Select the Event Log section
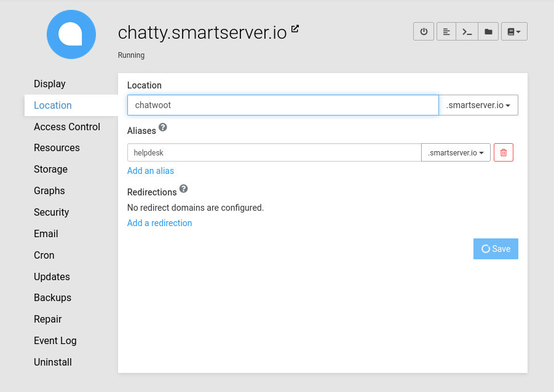Screen dimensions: 554x392 coord(55,340)
